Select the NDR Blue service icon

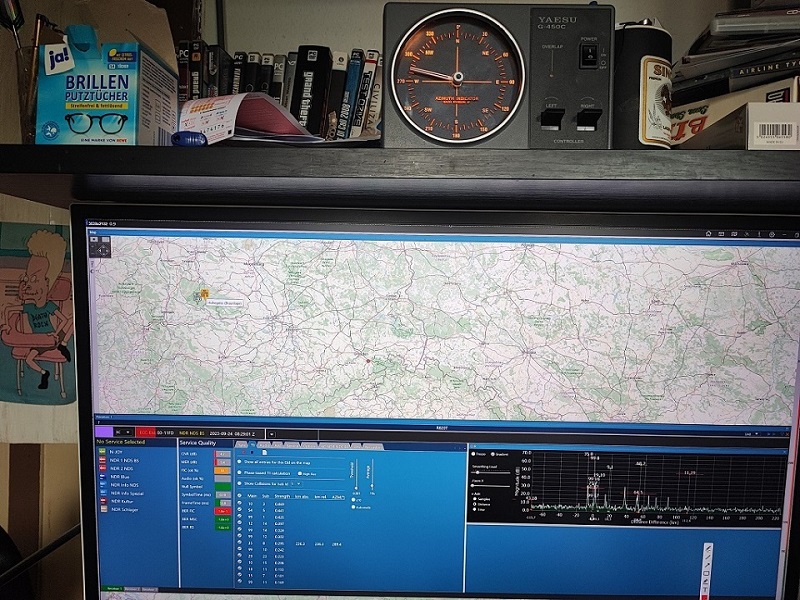pos(102,476)
